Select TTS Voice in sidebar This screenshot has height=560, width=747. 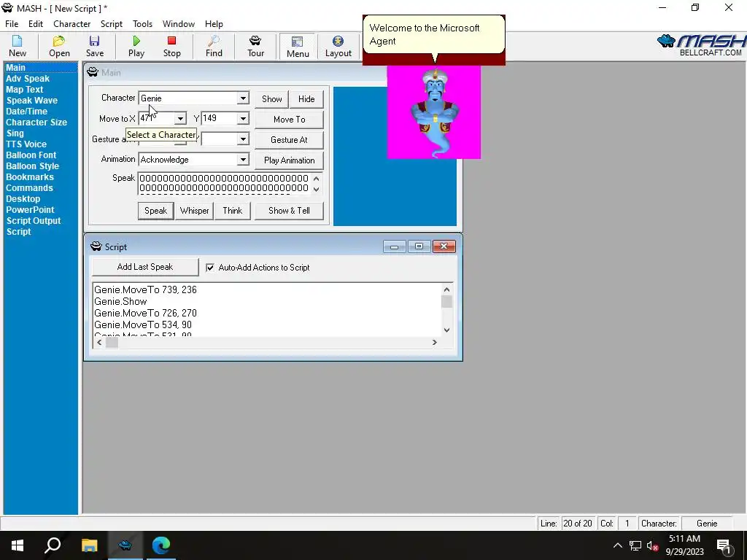click(26, 144)
